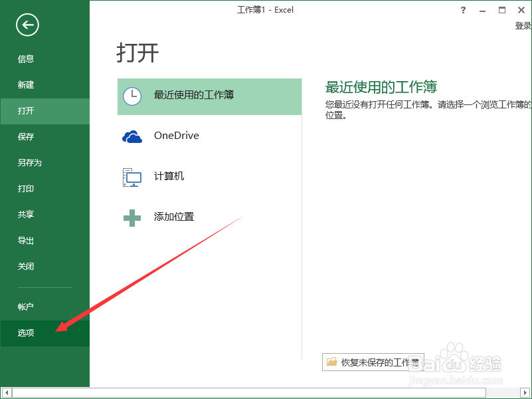Select 新建 to create a workbook
Image resolution: width=532 pixels, height=399 pixels.
click(25, 84)
